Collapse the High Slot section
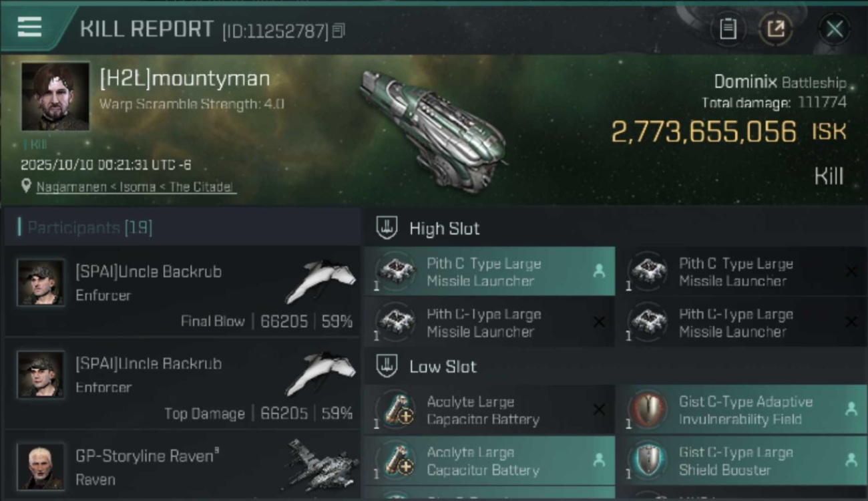This screenshot has height=501, width=868. [387, 228]
